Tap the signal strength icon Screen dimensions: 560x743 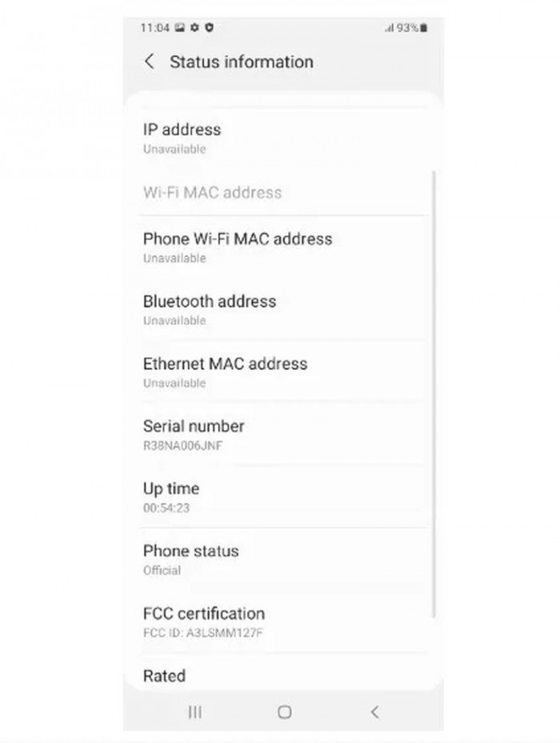tap(389, 27)
